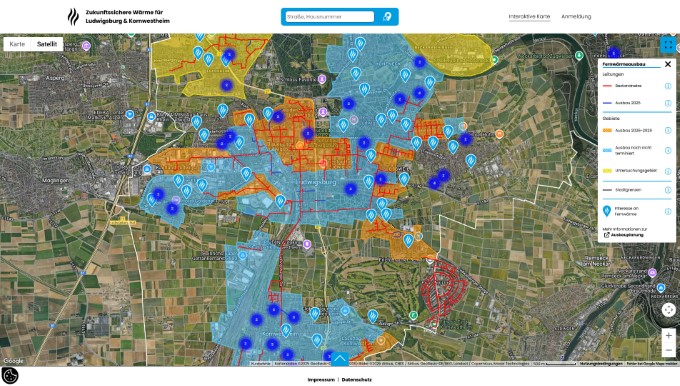
Task: Open the Anmeldung page
Action: pos(576,16)
